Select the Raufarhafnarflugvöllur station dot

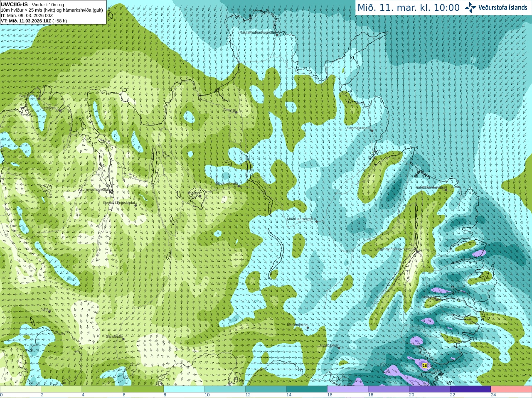[277, 35]
